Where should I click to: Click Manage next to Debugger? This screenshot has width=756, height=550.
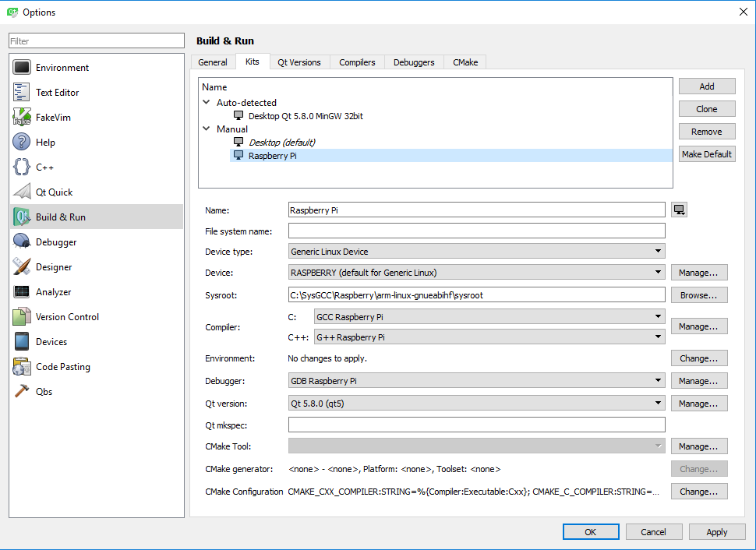(698, 381)
